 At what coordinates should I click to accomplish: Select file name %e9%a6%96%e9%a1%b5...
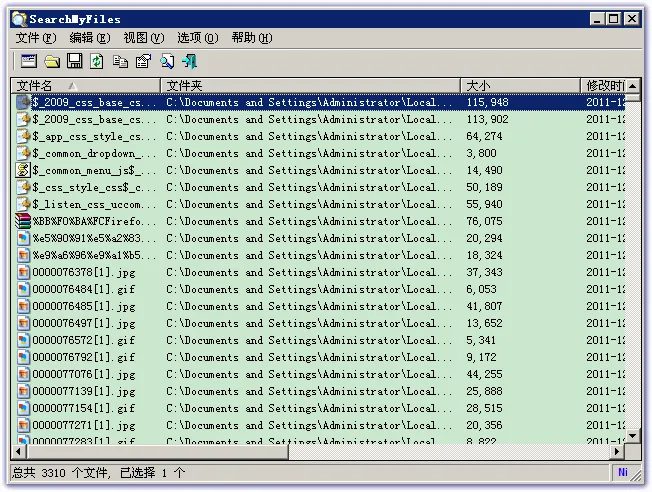[x=94, y=255]
